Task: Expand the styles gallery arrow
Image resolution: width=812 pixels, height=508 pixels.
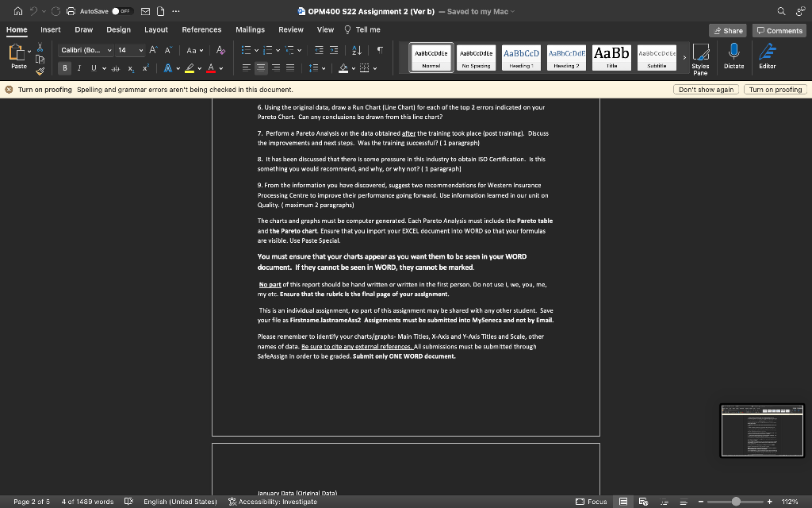Action: click(x=684, y=57)
